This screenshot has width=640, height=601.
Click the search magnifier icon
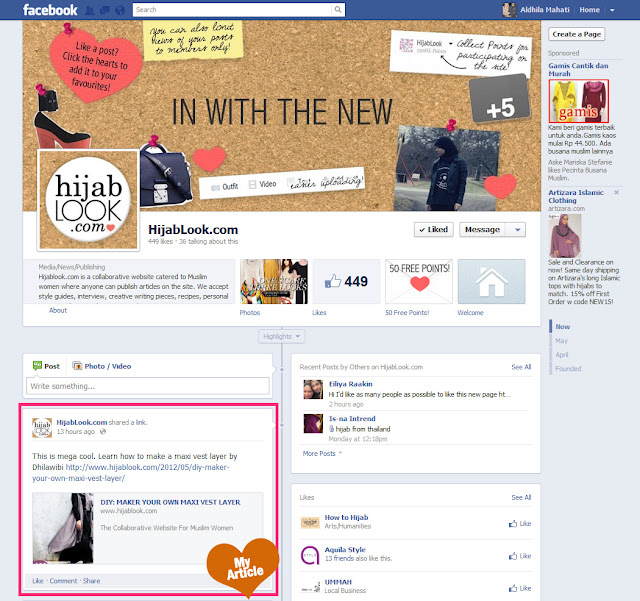click(338, 10)
